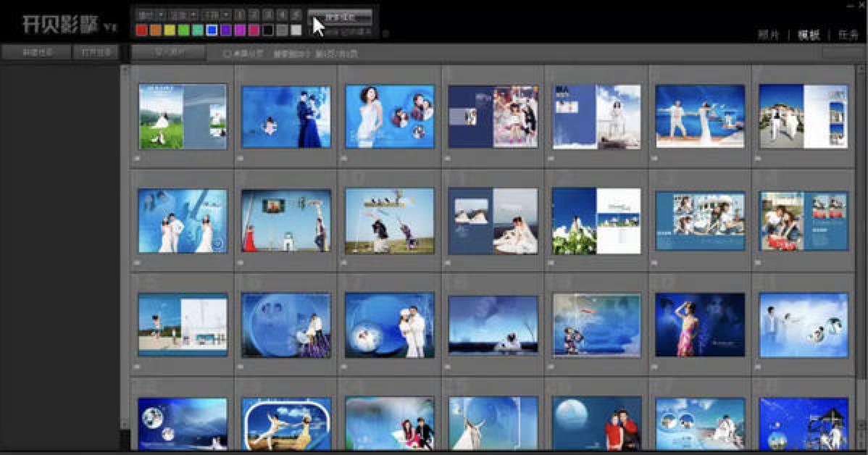The image size is (868, 455).
Task: Switch to the 任务 tab
Action: point(848,35)
